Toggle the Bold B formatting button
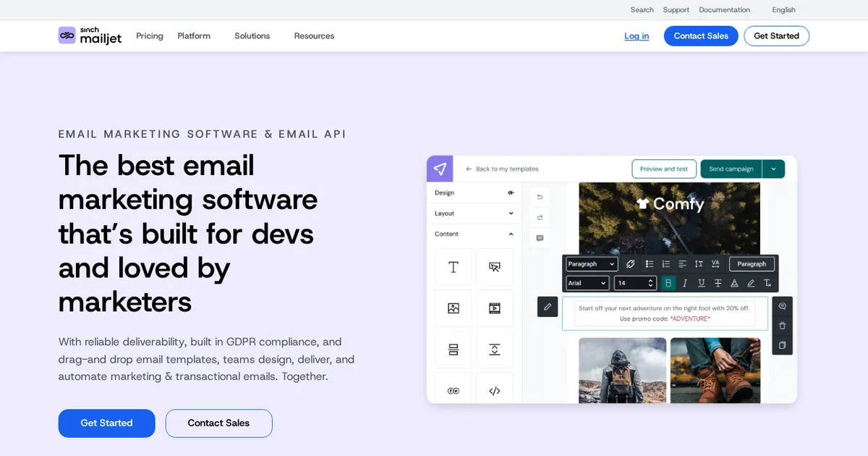868x456 pixels. click(668, 283)
